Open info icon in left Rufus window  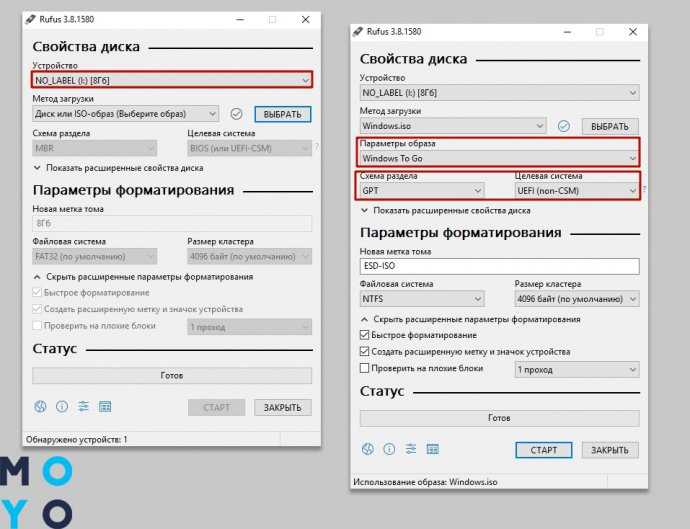(x=62, y=406)
